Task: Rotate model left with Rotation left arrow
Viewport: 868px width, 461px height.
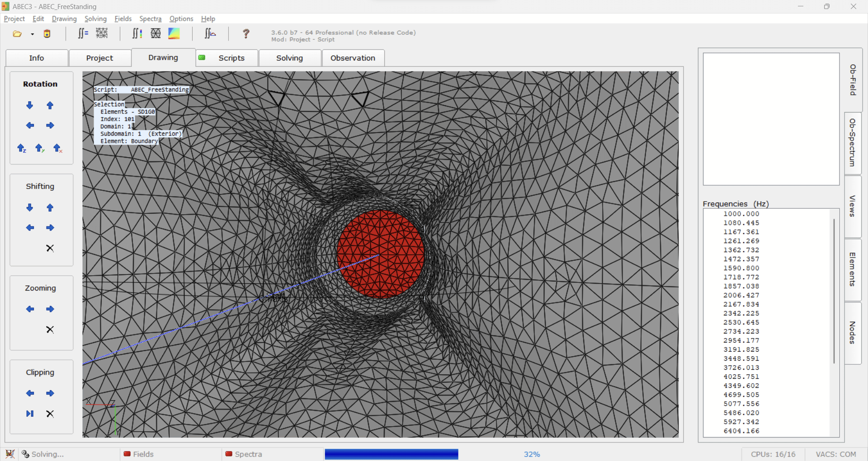Action: 30,125
